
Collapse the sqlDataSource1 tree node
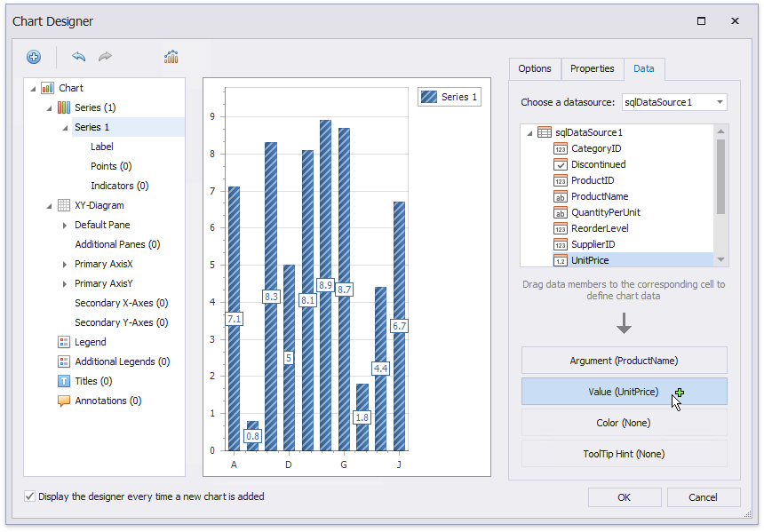[x=529, y=132]
